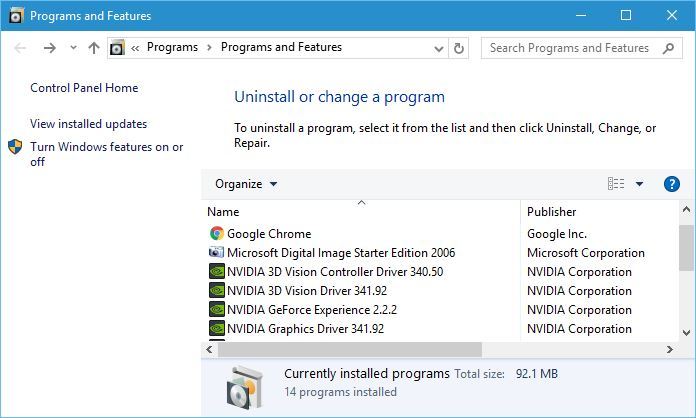
Task: Open the Recent locations dropdown chevron
Action: click(x=73, y=48)
